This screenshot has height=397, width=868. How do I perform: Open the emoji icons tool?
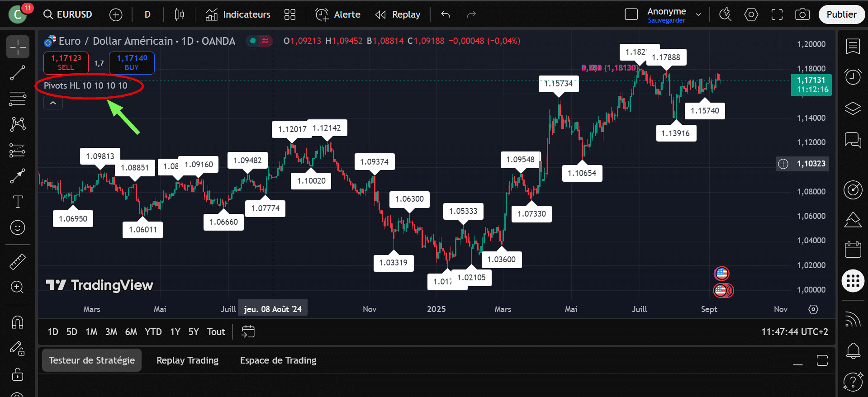point(18,227)
